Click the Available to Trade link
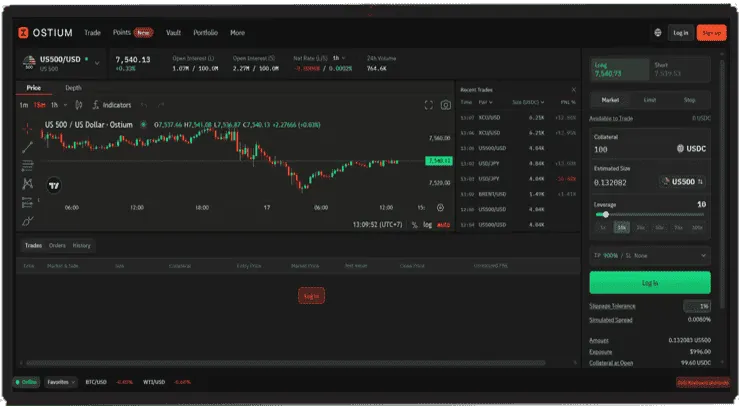 tap(611, 118)
